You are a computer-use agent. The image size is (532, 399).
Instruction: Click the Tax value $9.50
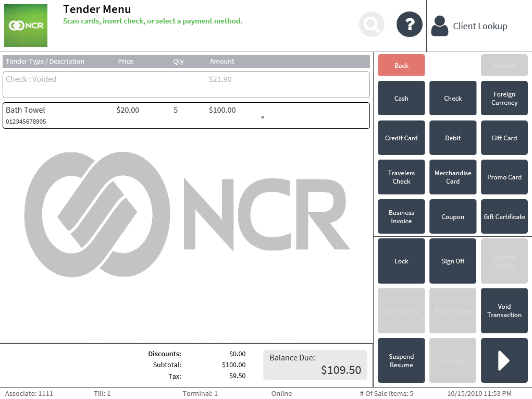(238, 376)
